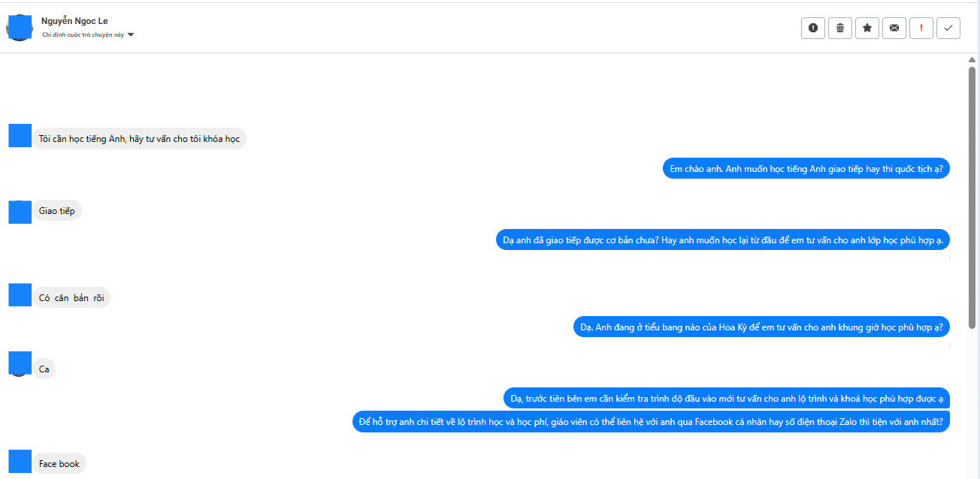Viewport: 980px width, 479px height.
Task: Open the profile picture in the header
Action: point(20,28)
